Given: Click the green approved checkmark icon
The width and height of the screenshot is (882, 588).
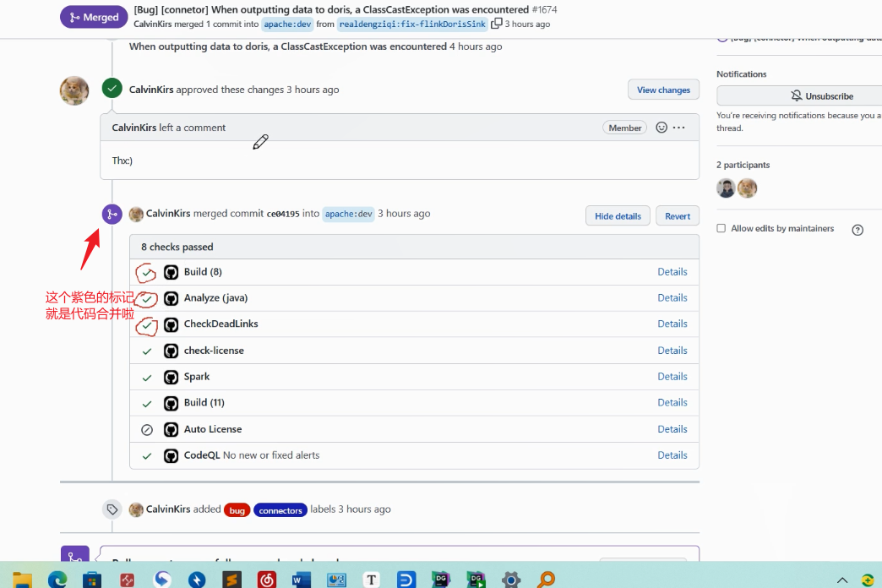Looking at the screenshot, I should pyautogui.click(x=112, y=89).
